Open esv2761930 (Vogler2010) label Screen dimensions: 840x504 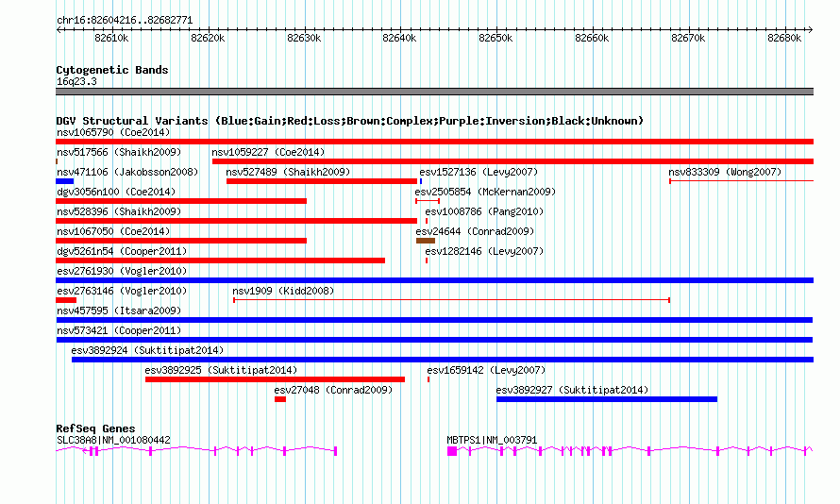coord(122,271)
